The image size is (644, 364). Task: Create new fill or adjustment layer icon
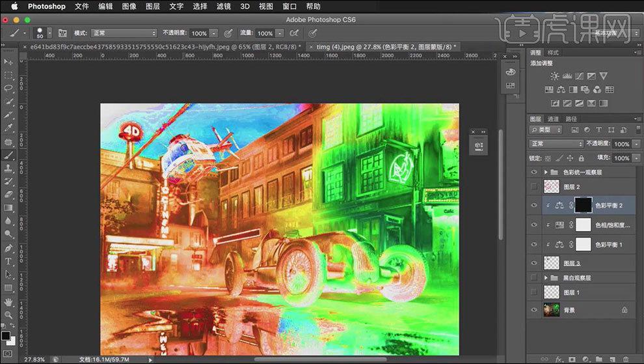[585, 359]
